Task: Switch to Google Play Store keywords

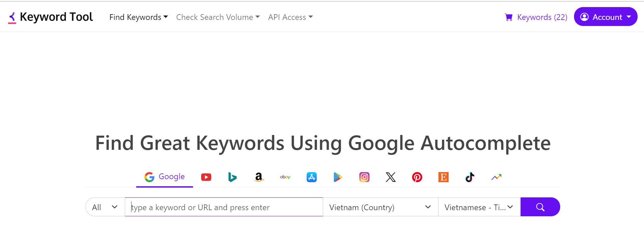Action: point(338,177)
